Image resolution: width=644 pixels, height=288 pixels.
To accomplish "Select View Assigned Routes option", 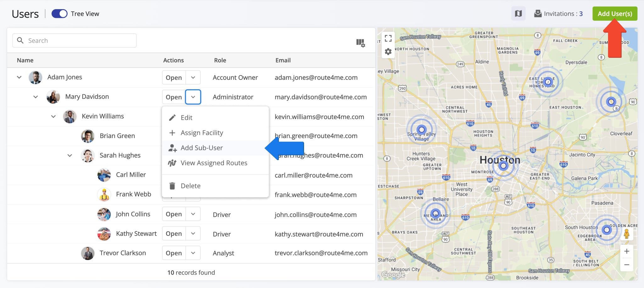I will pyautogui.click(x=215, y=163).
